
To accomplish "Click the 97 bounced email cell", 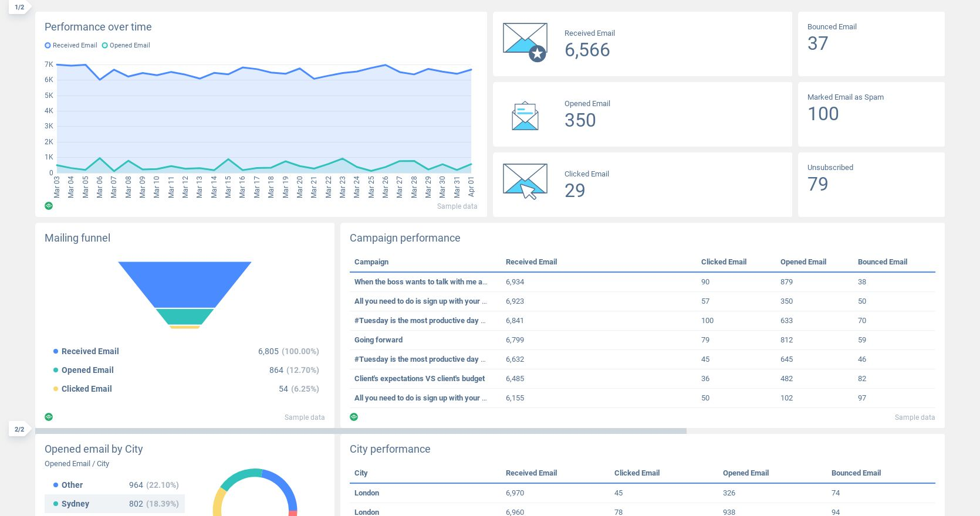I will [862, 398].
